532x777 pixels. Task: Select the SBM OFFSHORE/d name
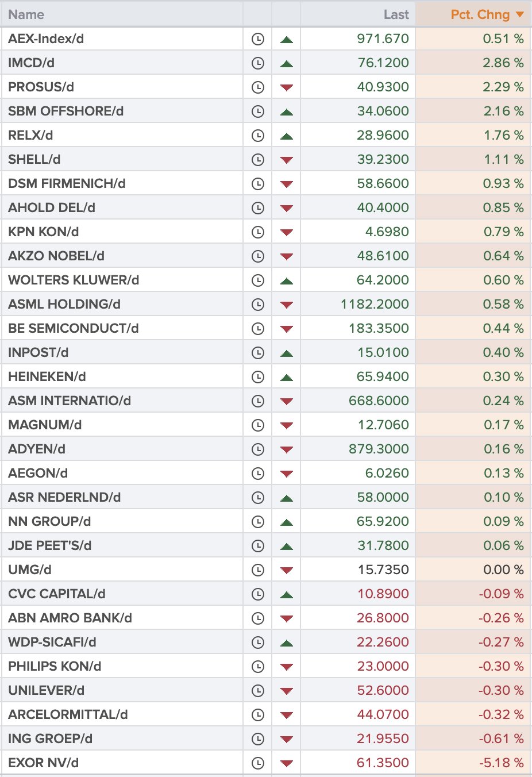[66, 111]
